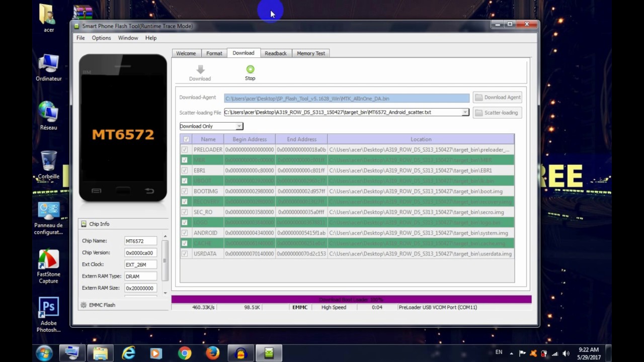
Task: Click the PreLoader USB VCOM Port status text
Action: click(x=438, y=307)
